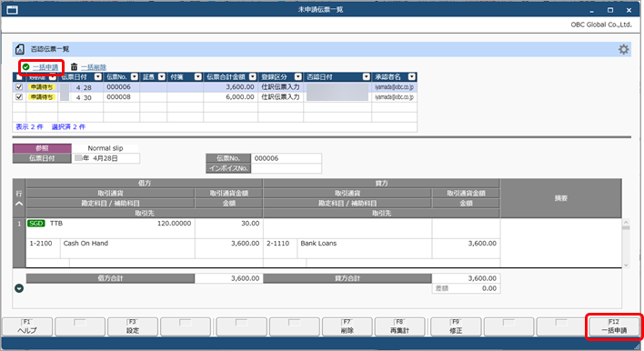This screenshot has width=644, height=351.
Task: Collapse detail with the round down-arrow icon
Action: pos(19,288)
